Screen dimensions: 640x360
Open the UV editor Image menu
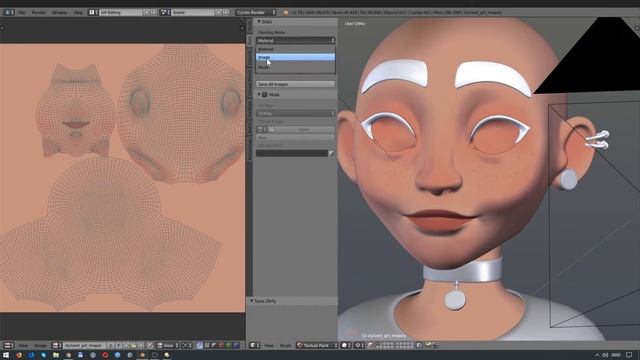40,345
